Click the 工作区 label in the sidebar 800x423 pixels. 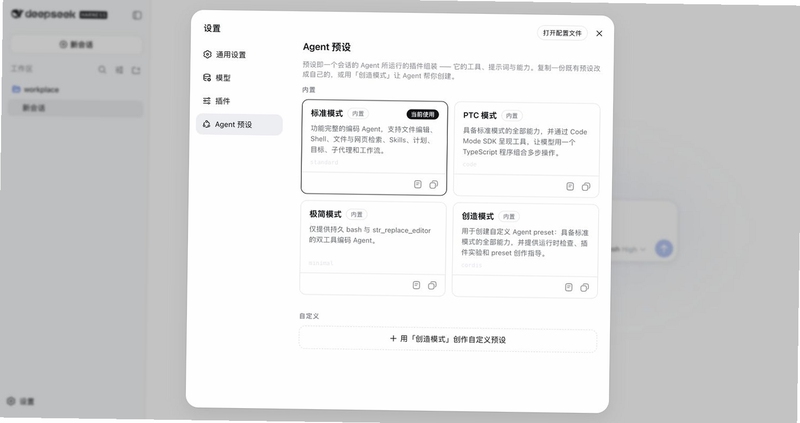coord(22,68)
